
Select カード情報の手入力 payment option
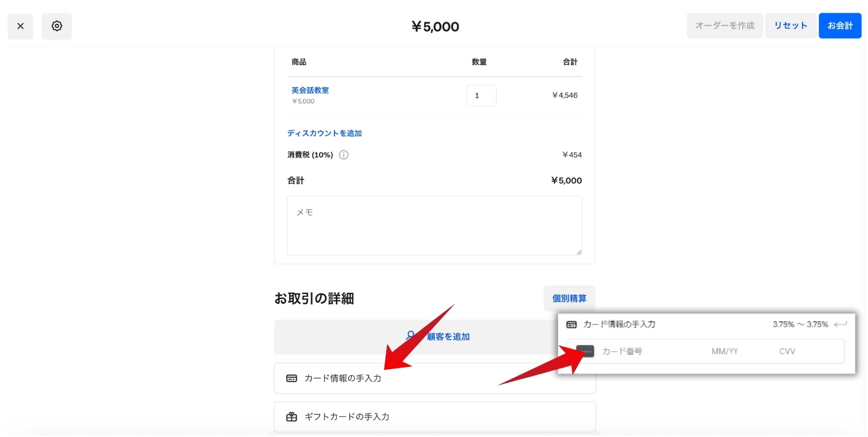(435, 378)
